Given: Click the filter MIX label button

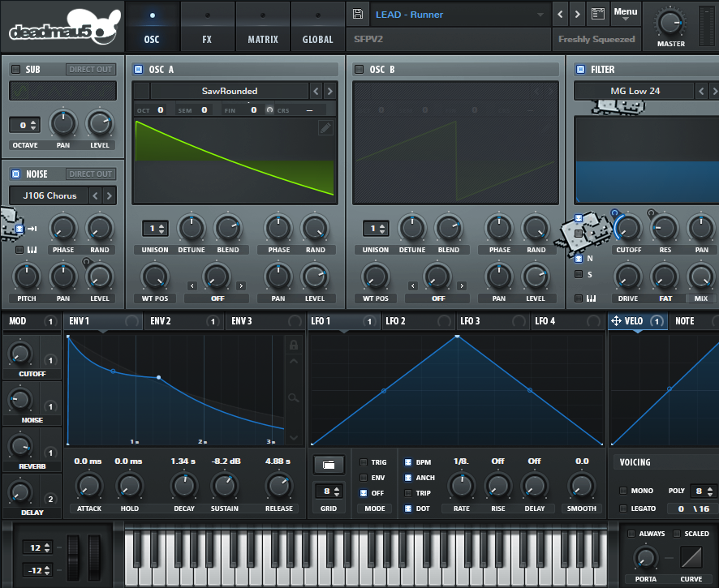Looking at the screenshot, I should point(700,298).
